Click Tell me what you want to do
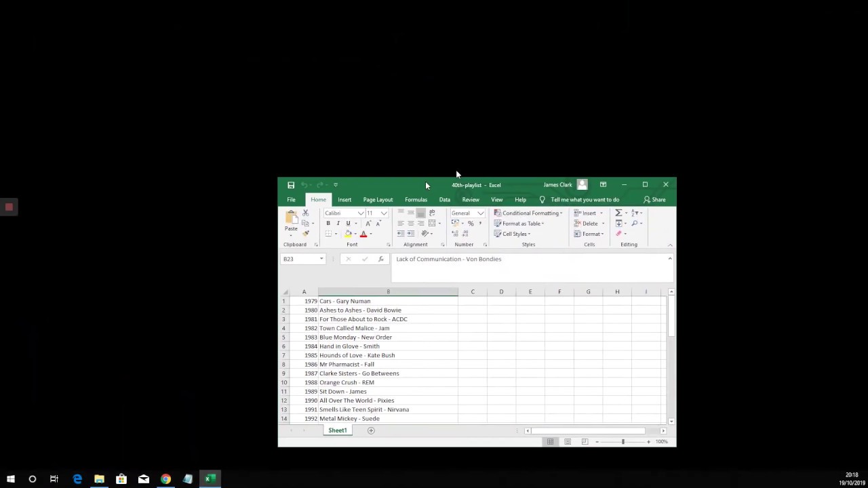Screen dimensions: 868x488 tap(585, 199)
